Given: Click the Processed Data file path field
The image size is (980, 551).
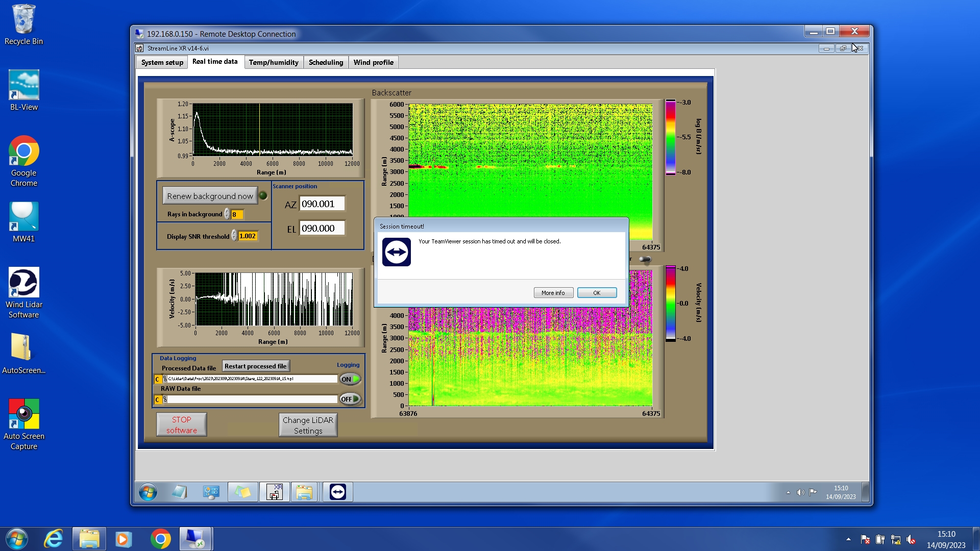Looking at the screenshot, I should tap(252, 379).
